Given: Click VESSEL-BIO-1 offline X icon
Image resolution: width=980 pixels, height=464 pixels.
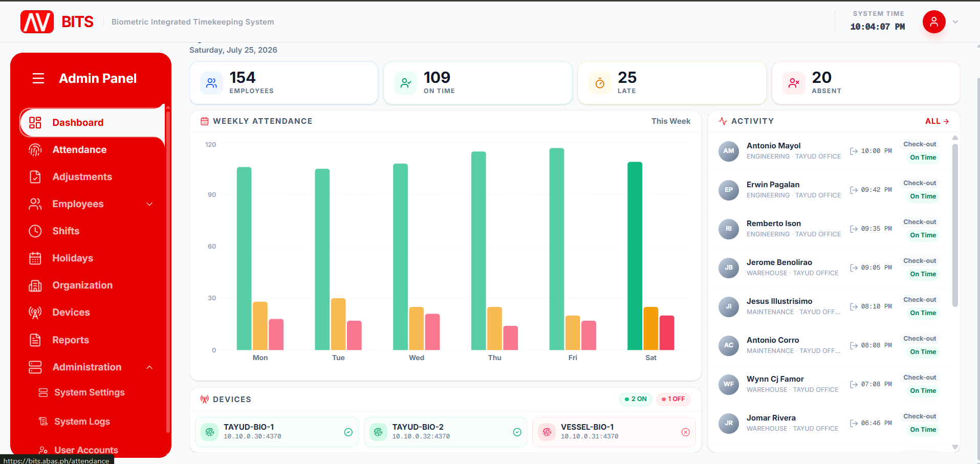Looking at the screenshot, I should point(686,432).
